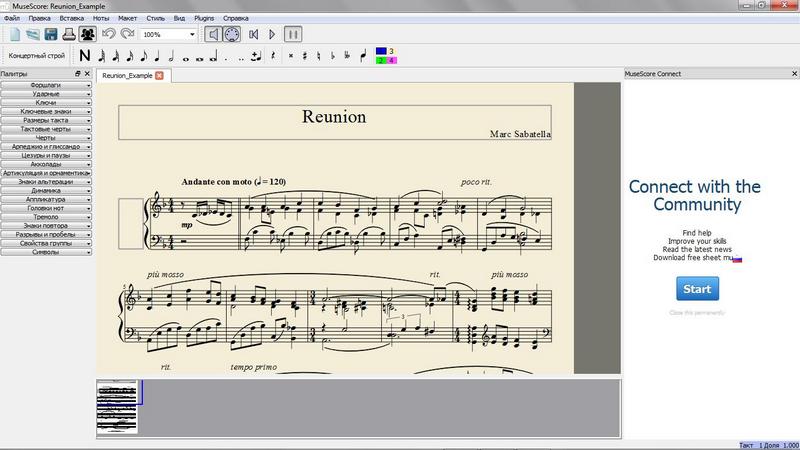This screenshot has width=800, height=450.
Task: Print the score using the printer icon
Action: [69, 35]
